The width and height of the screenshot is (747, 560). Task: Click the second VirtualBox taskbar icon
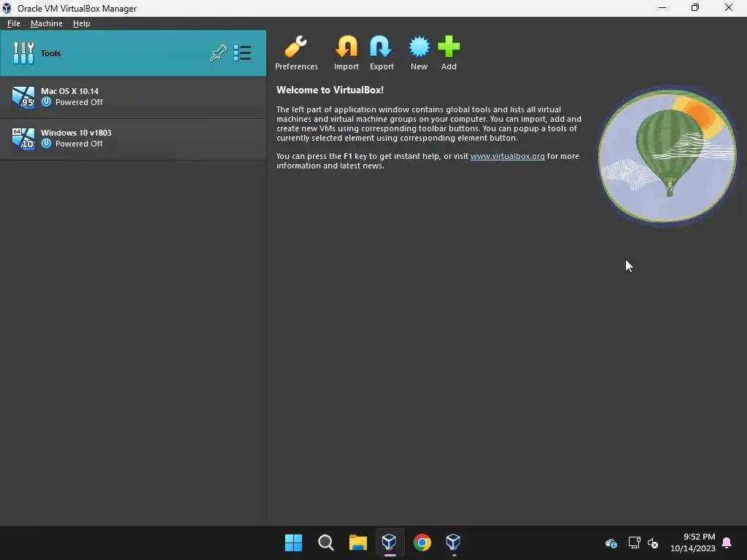click(453, 542)
